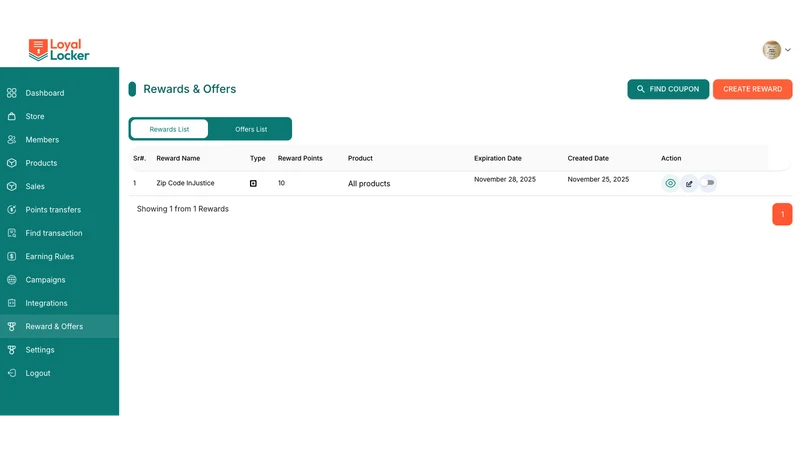Click the Find Coupon button

click(x=668, y=89)
